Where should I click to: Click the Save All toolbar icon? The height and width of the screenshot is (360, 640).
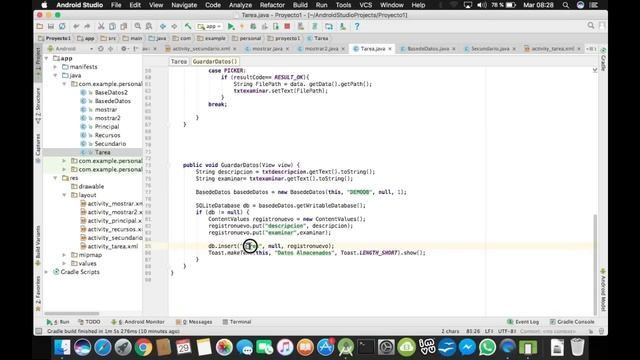tap(51, 27)
